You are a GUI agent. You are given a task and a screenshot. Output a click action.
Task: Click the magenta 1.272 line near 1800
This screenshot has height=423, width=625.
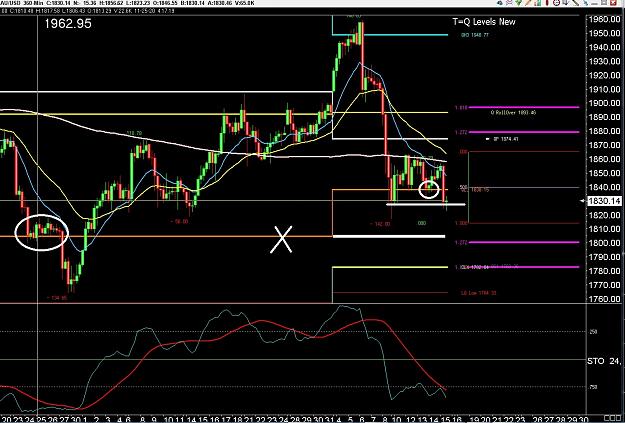tap(524, 242)
